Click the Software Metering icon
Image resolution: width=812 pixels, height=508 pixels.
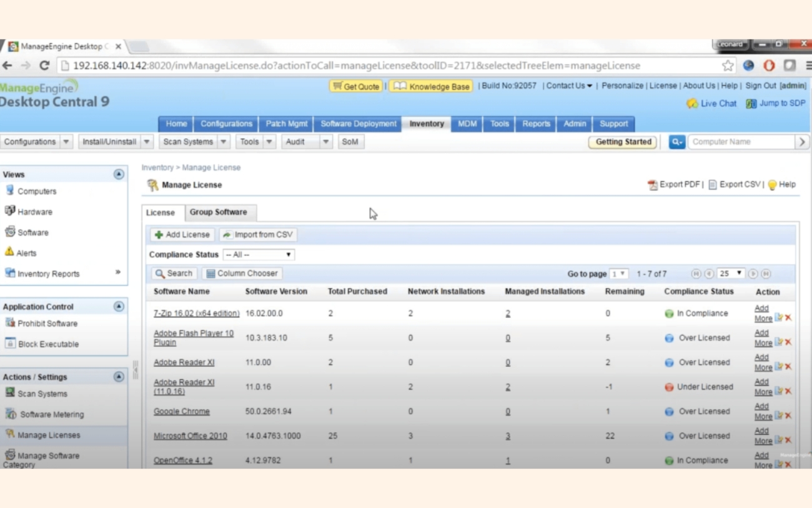pyautogui.click(x=11, y=414)
